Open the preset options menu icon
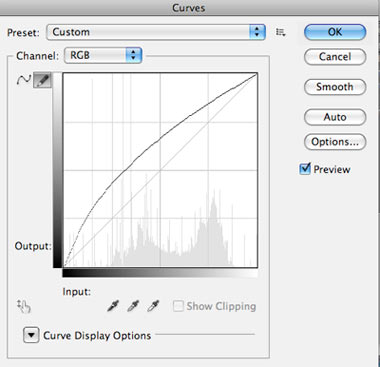This screenshot has width=380, height=367. 281,32
